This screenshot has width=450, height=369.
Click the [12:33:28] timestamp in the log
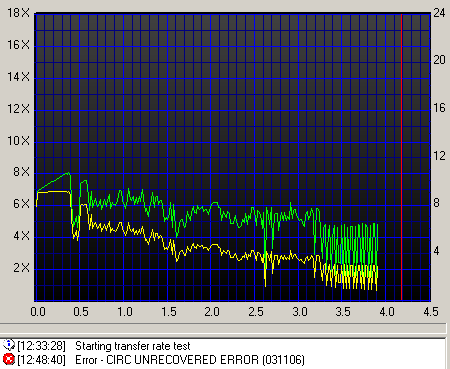click(42, 346)
